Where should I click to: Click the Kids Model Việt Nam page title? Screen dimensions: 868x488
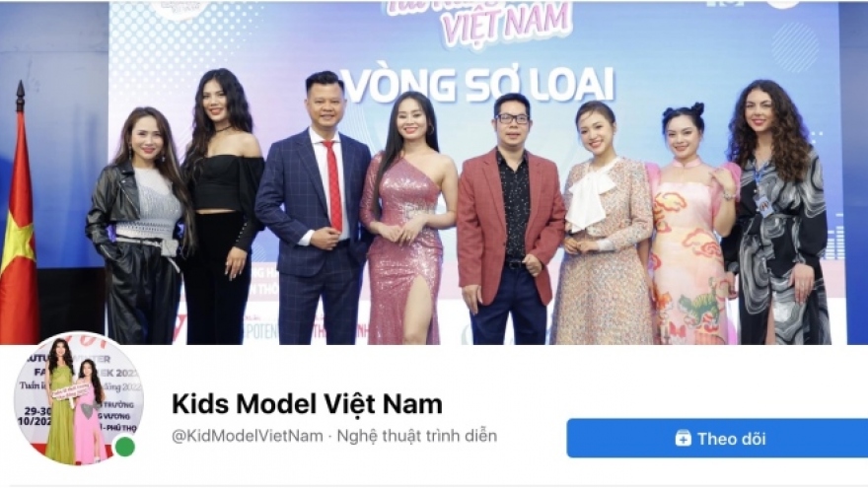(x=307, y=404)
